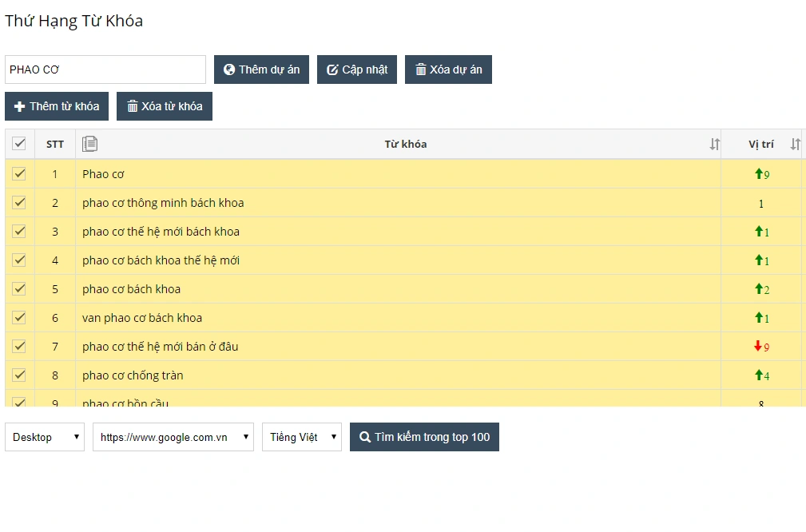
Task: Click the copy icon in table header
Action: click(90, 144)
